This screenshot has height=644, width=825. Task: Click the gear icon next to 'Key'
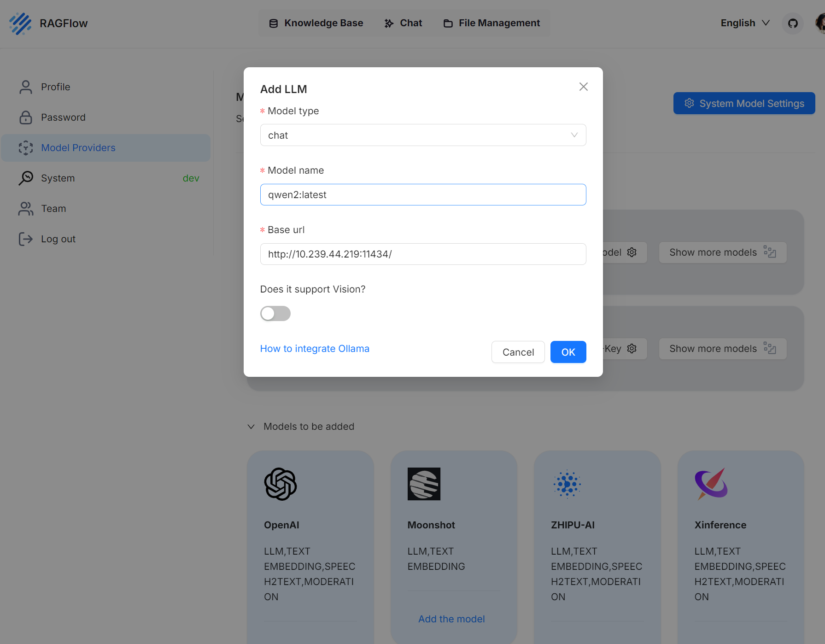(x=632, y=349)
